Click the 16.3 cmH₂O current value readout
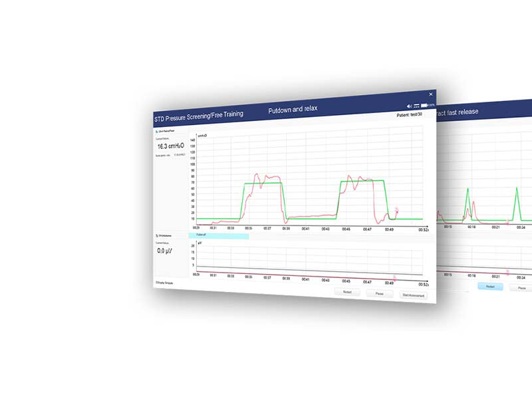532x399 pixels. (x=172, y=146)
